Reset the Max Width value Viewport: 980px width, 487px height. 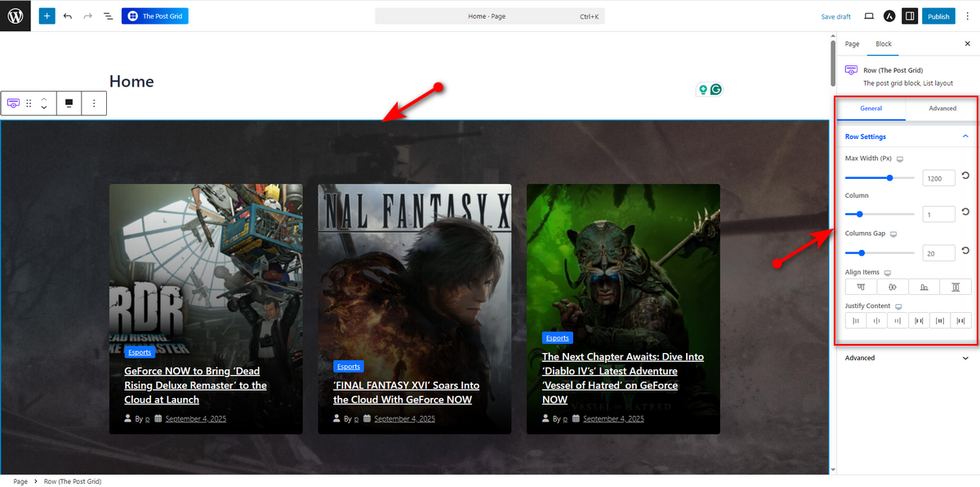pyautogui.click(x=965, y=176)
